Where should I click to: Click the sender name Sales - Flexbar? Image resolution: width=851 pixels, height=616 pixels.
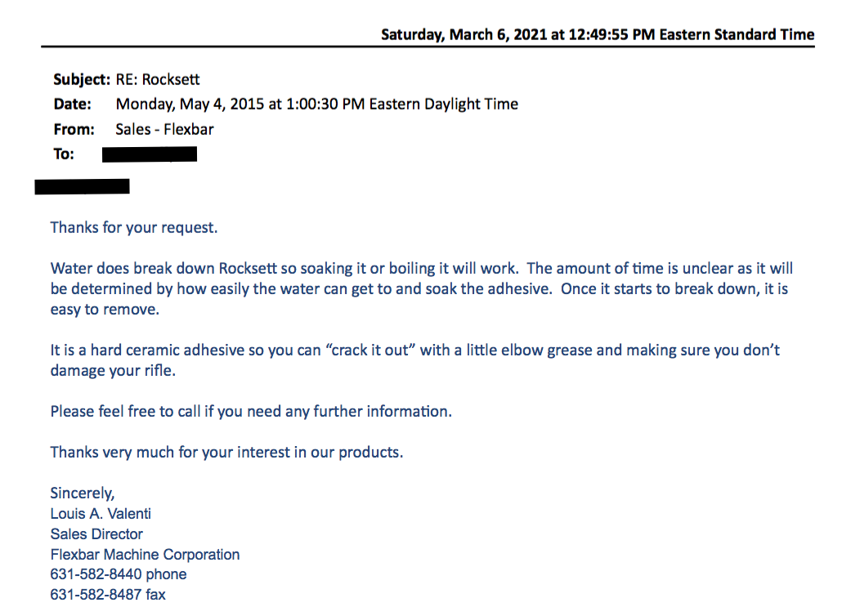point(164,130)
